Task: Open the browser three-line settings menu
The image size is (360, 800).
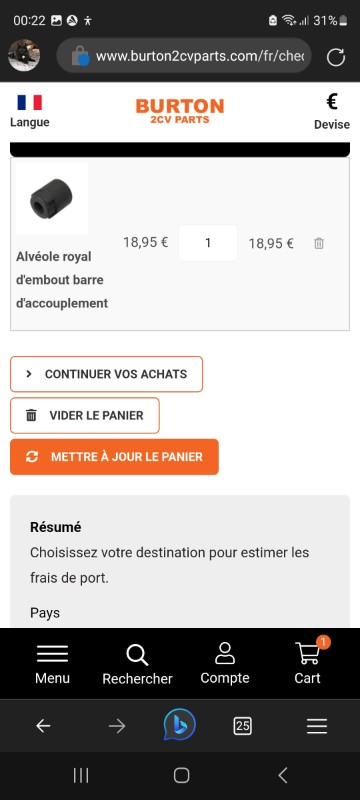Action: click(317, 726)
